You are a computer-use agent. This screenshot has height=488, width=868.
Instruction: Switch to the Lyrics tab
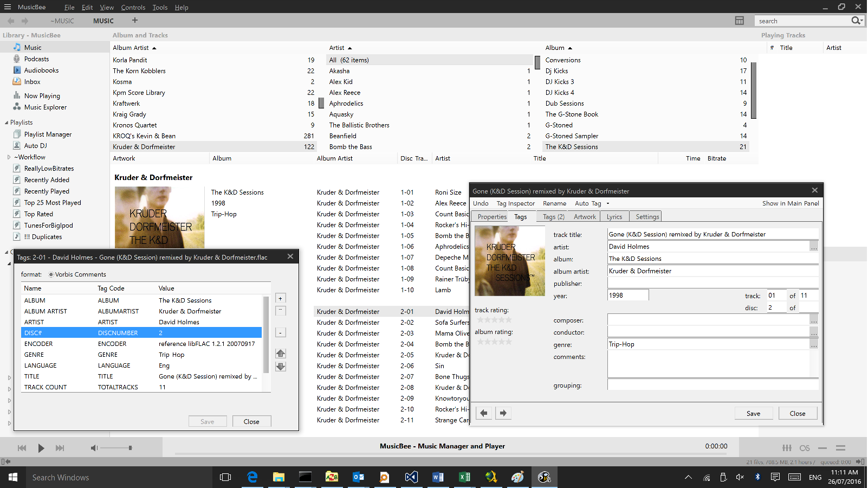(614, 217)
